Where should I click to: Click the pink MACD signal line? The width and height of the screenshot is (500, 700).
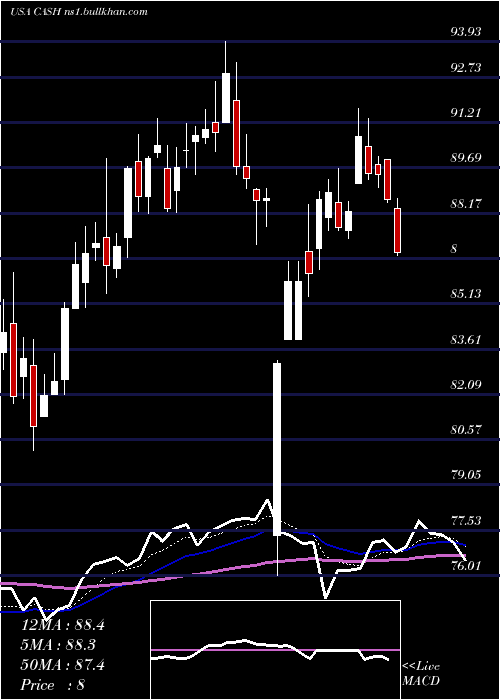(275, 650)
